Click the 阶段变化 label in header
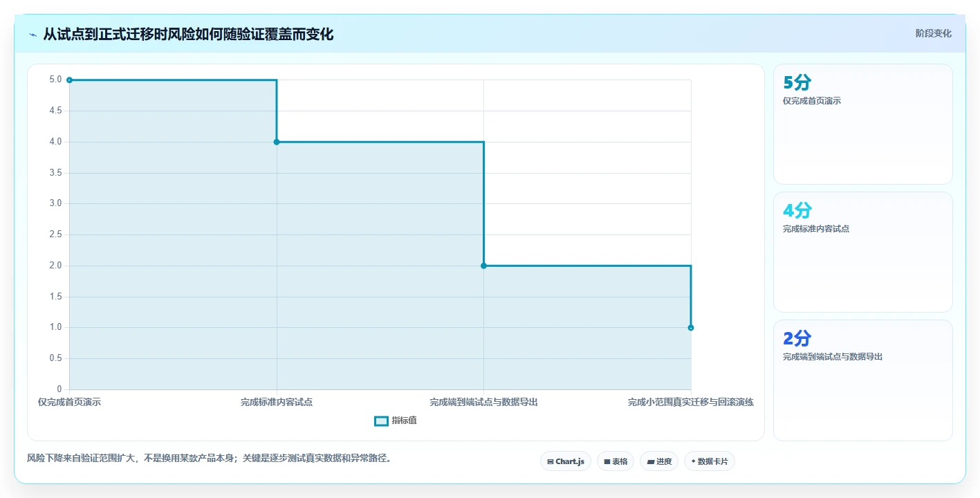The height and width of the screenshot is (498, 980). click(934, 33)
